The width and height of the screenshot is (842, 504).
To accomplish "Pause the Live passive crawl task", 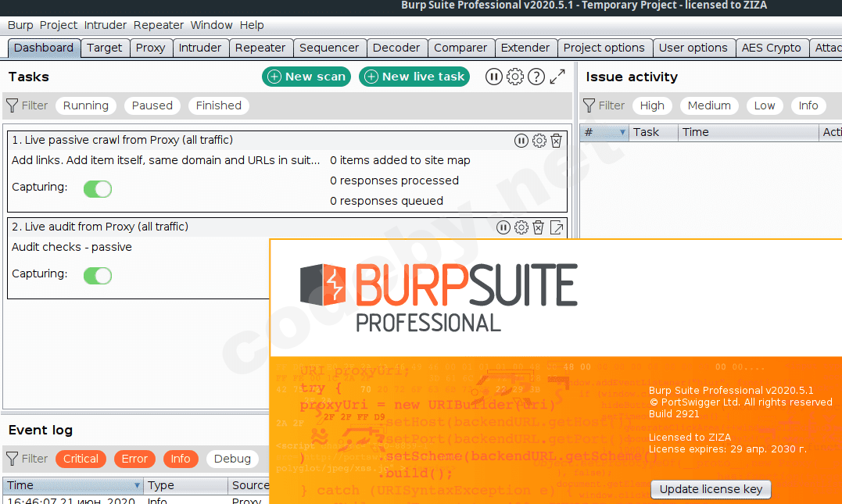I will click(521, 141).
